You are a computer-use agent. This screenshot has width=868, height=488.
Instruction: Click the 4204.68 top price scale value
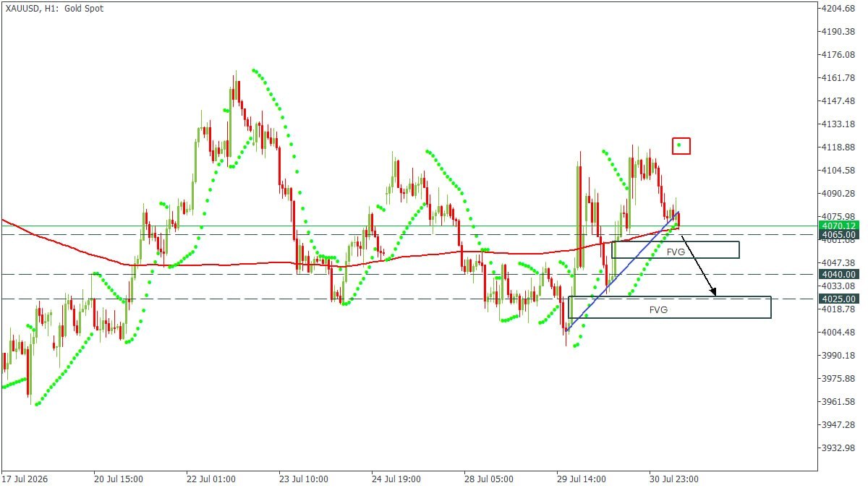839,9
